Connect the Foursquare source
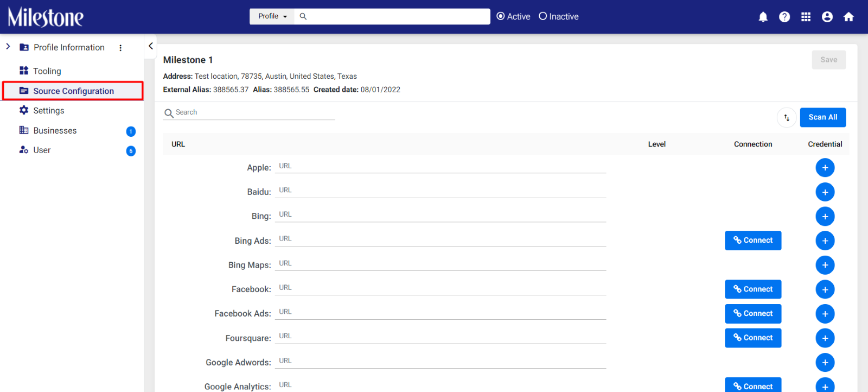Screen dimensions: 868x392 coord(753,338)
